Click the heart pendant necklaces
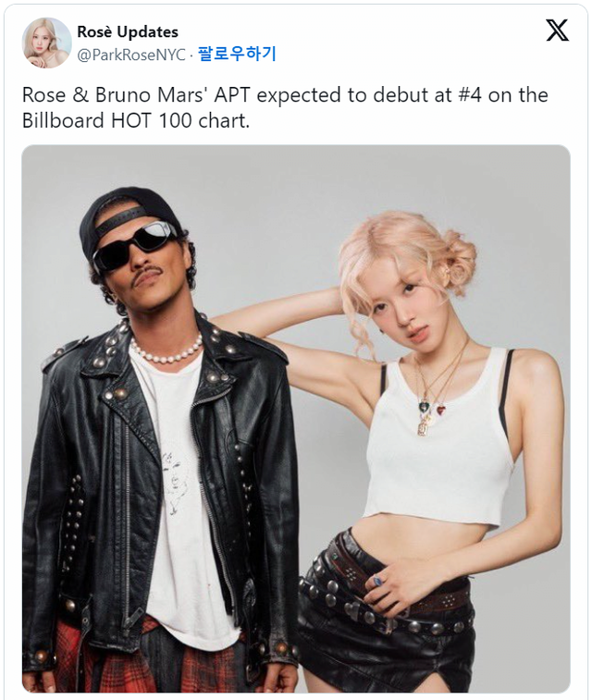This screenshot has height=700, width=592. 431,408
